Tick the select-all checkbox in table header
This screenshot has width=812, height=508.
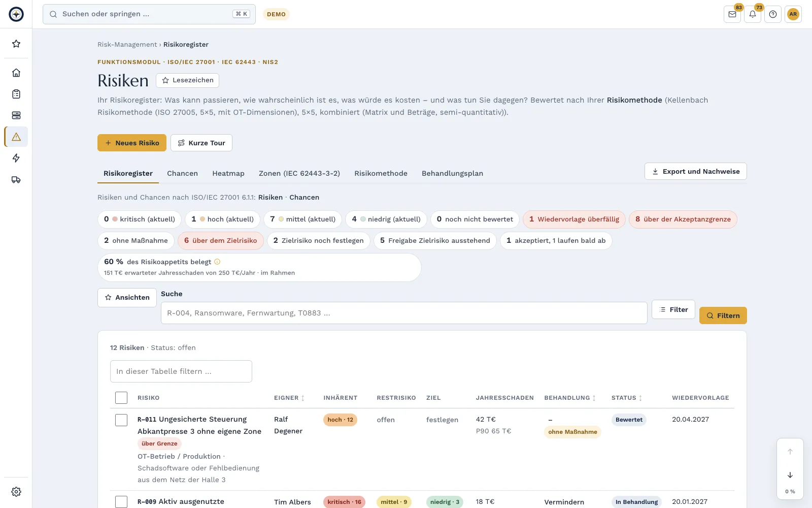(x=121, y=398)
